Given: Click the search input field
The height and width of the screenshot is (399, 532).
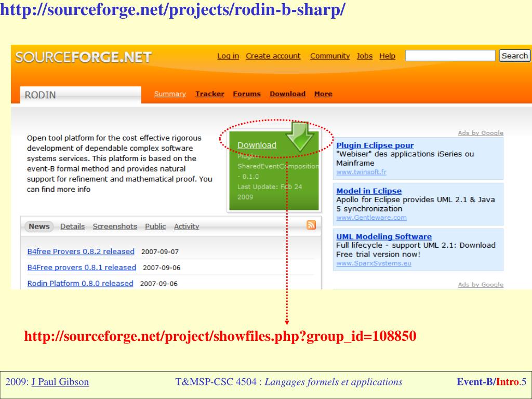Looking at the screenshot, I should pos(450,56).
